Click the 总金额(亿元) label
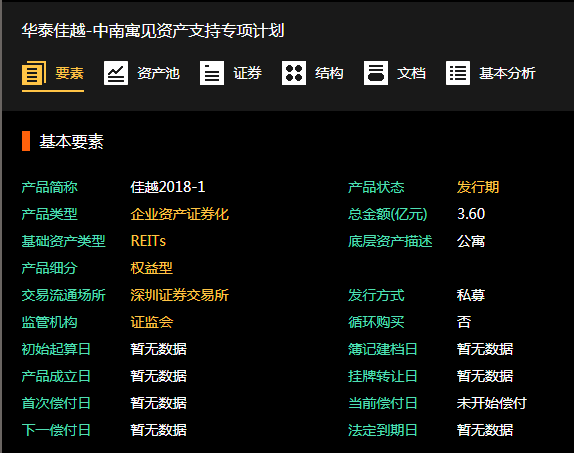Viewport: 574px width, 453px height. (388, 214)
